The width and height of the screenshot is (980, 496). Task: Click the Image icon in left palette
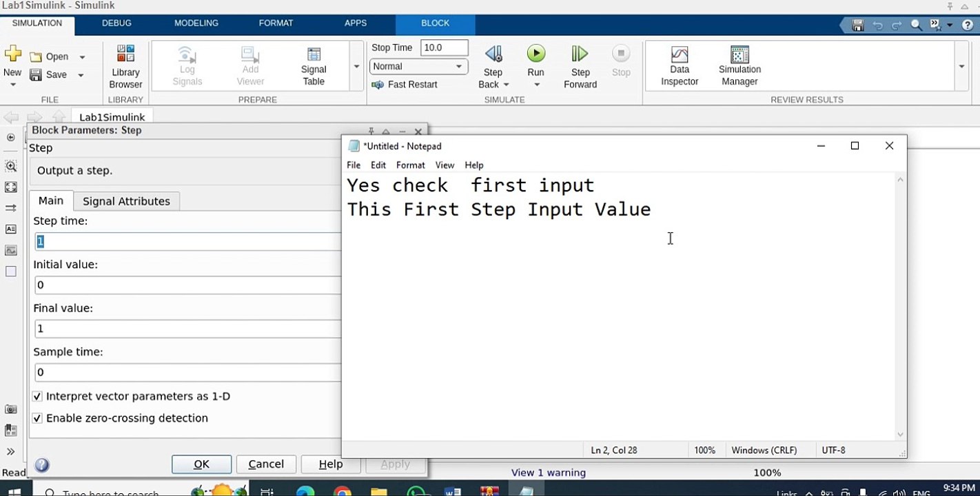11,250
